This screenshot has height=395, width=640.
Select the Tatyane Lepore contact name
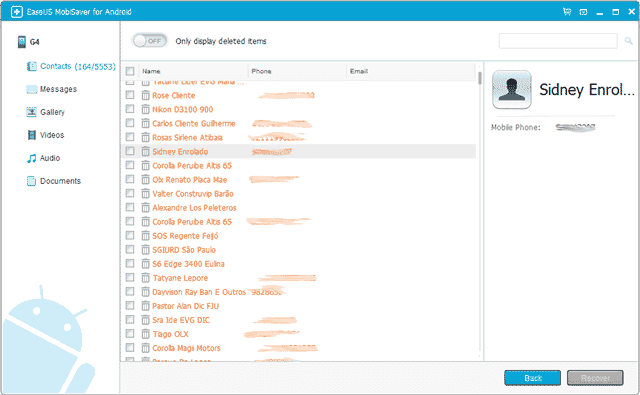(180, 278)
